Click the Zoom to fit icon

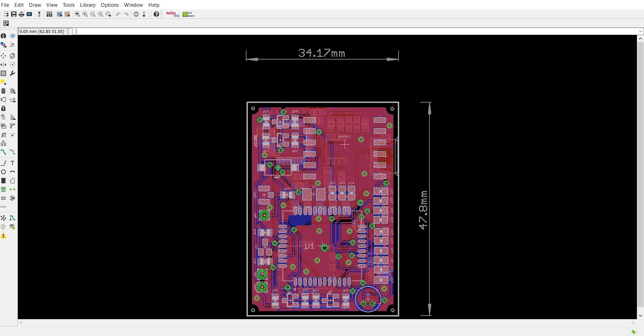77,14
